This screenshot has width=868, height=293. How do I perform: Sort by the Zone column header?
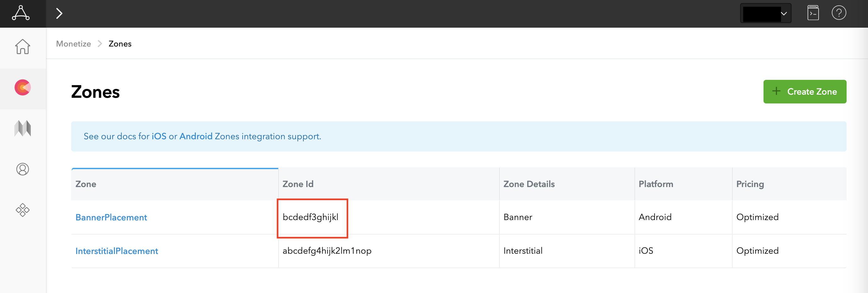tap(86, 184)
